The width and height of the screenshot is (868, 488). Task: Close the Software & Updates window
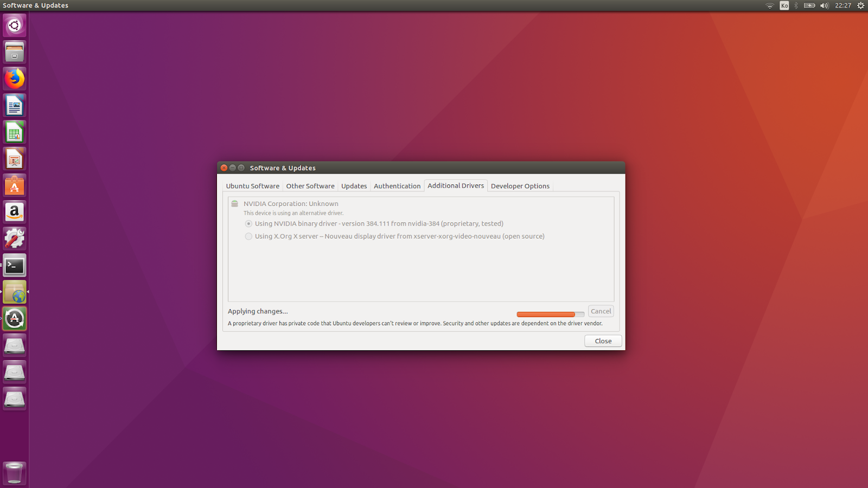[224, 168]
